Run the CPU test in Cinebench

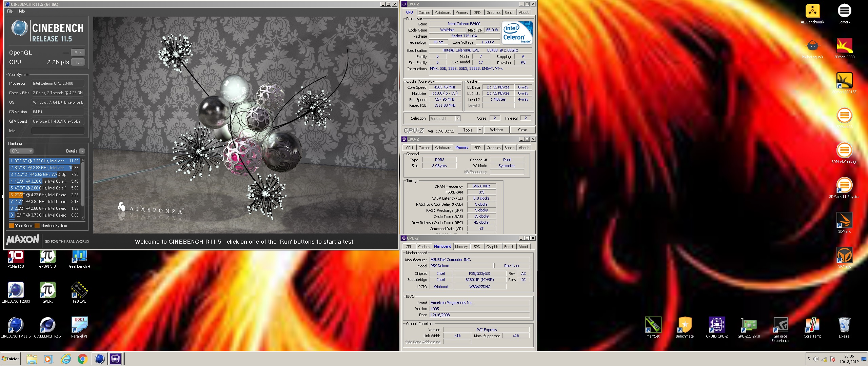point(78,62)
